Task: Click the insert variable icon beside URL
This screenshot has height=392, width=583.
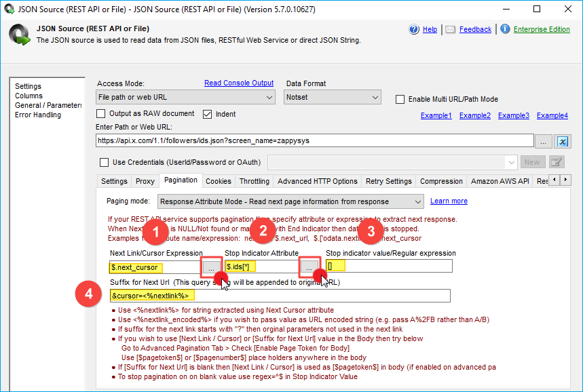Action: click(563, 141)
